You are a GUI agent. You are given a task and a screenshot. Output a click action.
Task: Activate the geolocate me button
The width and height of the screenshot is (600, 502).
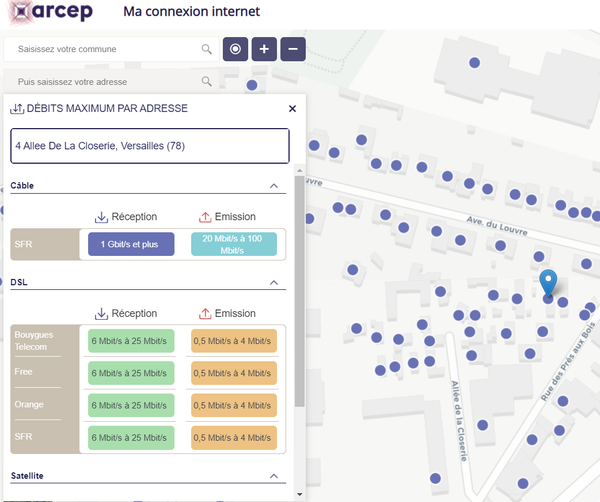[x=235, y=49]
